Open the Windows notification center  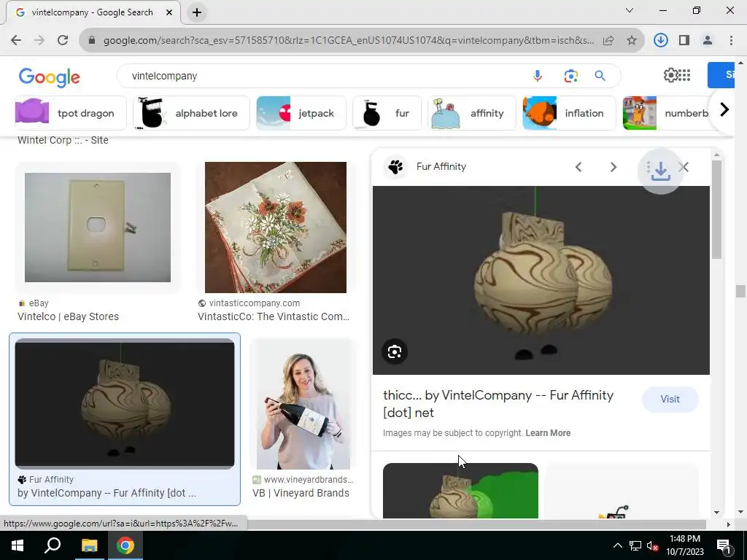tap(724, 545)
